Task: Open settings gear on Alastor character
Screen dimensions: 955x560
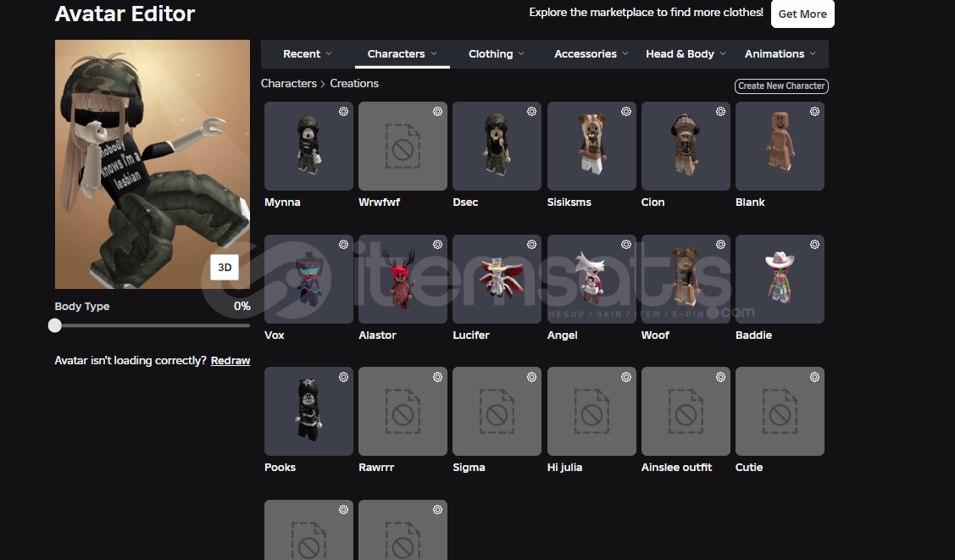Action: coord(437,244)
